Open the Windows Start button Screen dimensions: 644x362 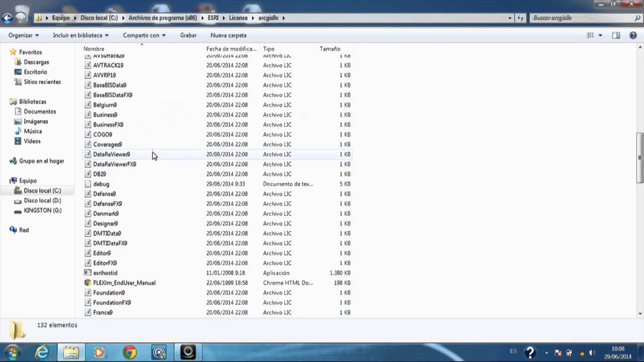tap(12, 352)
